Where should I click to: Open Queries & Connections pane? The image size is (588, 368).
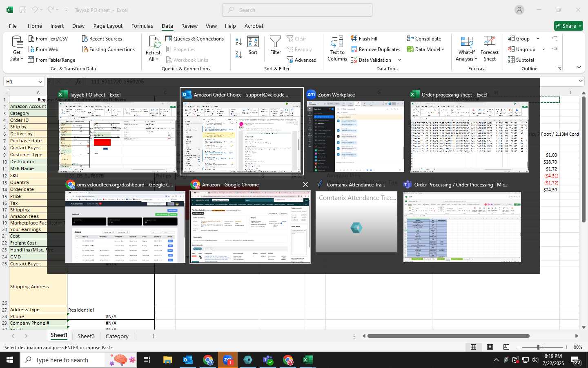click(195, 39)
